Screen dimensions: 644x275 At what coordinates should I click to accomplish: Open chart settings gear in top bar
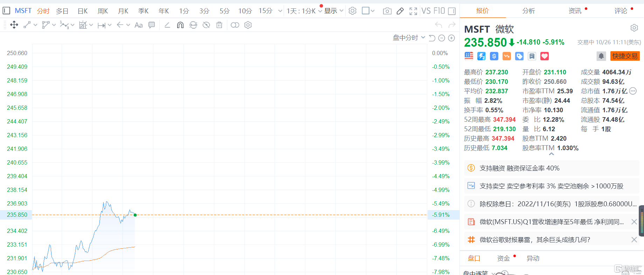pyautogui.click(x=353, y=11)
